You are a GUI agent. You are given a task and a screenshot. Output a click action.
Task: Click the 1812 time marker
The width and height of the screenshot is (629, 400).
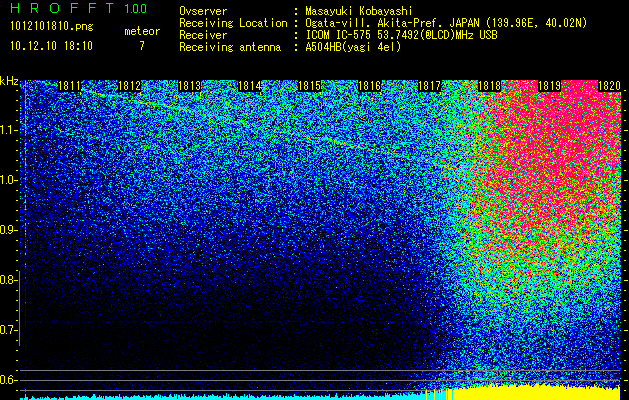click(130, 86)
